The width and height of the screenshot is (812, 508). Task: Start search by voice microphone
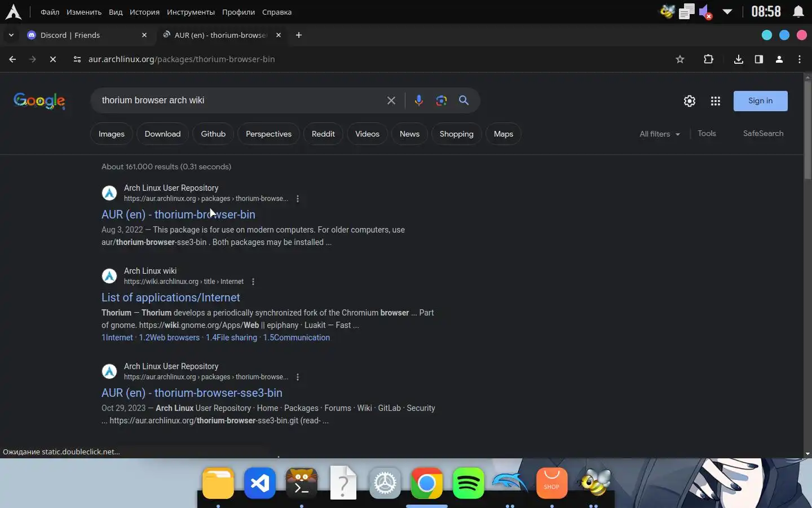pyautogui.click(x=418, y=100)
